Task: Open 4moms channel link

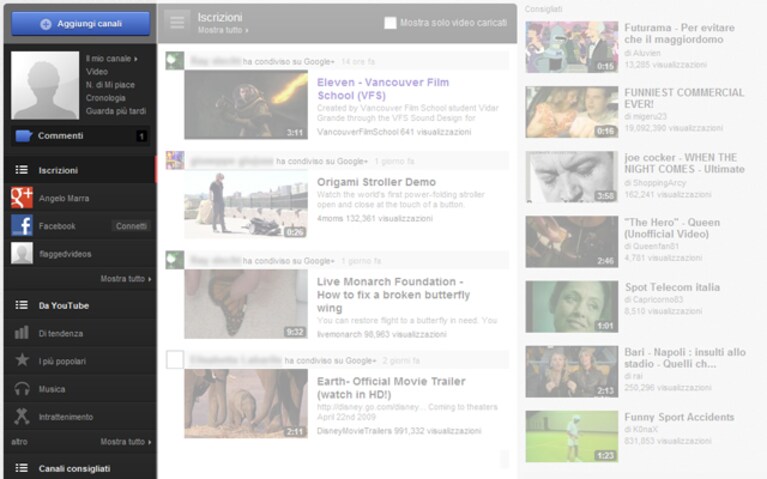Action: point(330,218)
